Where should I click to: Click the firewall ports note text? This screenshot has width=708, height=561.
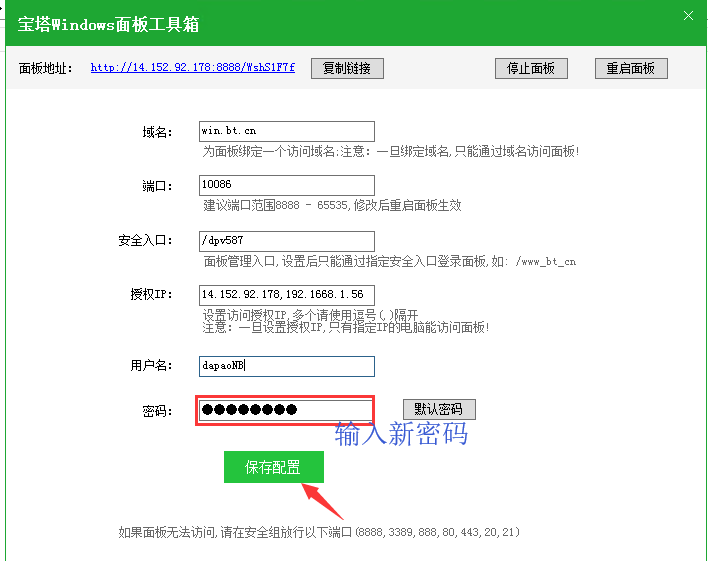click(319, 533)
